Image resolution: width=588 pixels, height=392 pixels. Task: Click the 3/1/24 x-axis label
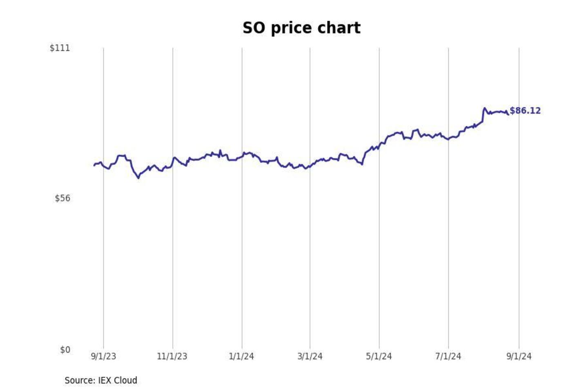coord(310,356)
